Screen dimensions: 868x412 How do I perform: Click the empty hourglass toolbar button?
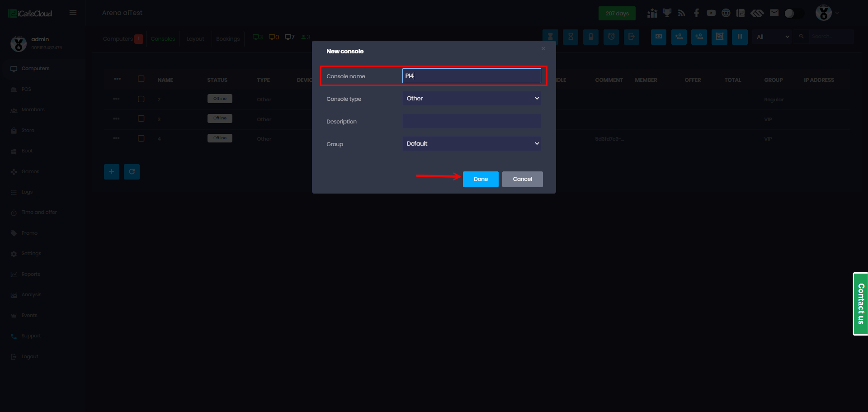coord(571,37)
